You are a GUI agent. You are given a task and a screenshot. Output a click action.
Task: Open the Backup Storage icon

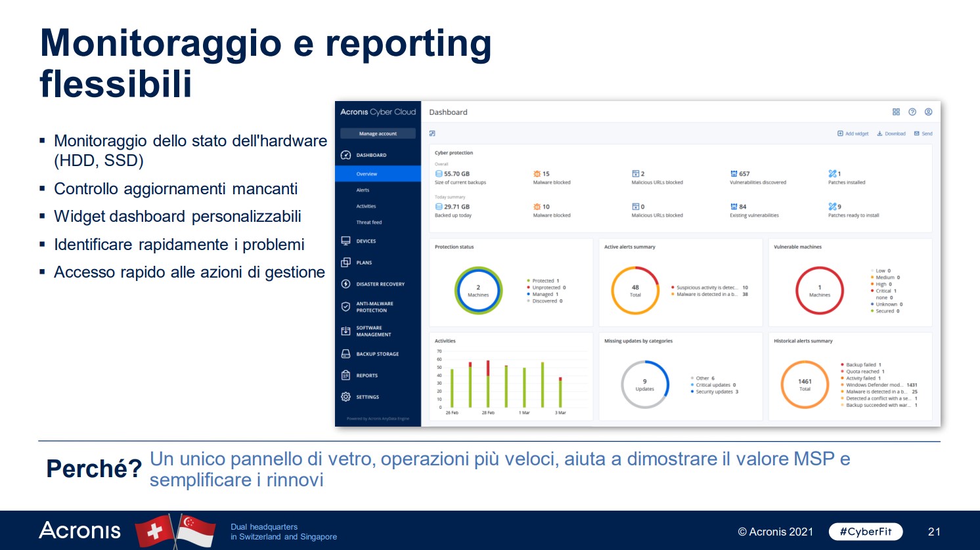point(345,354)
